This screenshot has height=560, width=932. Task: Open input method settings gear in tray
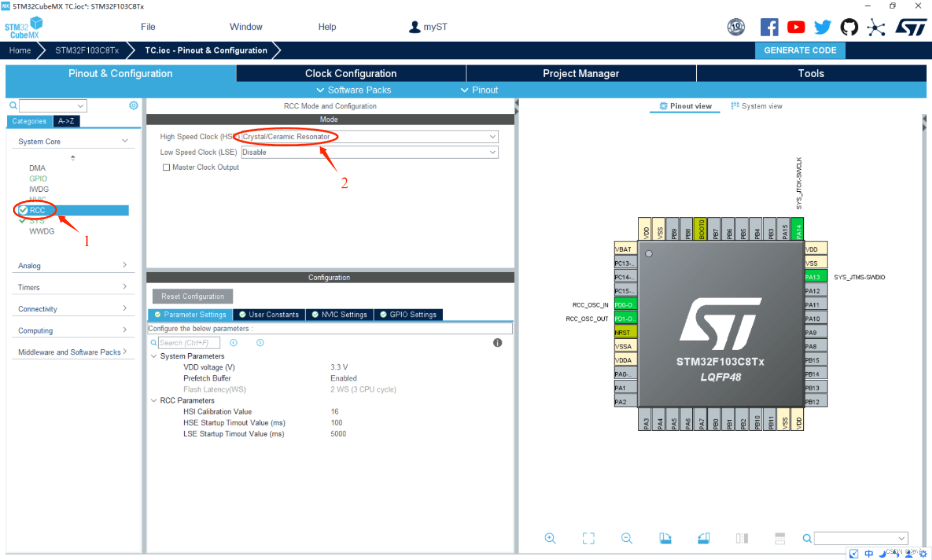pos(923,553)
